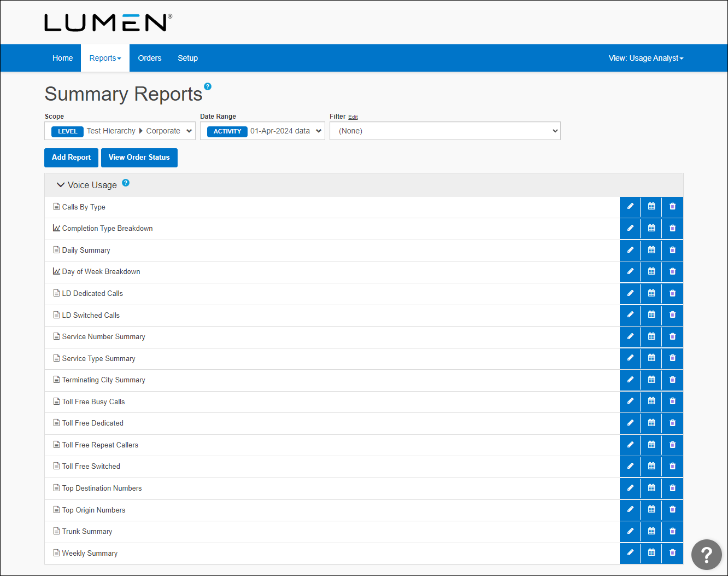Open Top Destination Numbers report
Image resolution: width=728 pixels, height=576 pixels.
(x=102, y=488)
